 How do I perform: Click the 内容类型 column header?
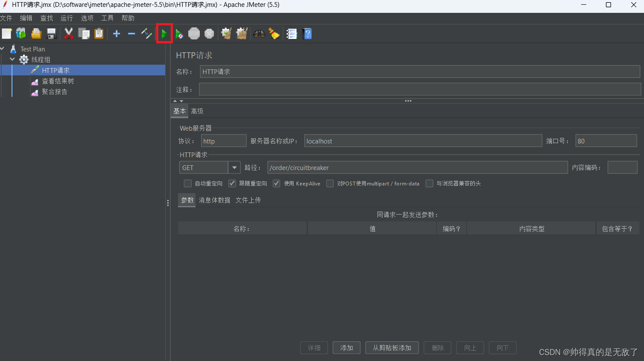click(x=531, y=229)
